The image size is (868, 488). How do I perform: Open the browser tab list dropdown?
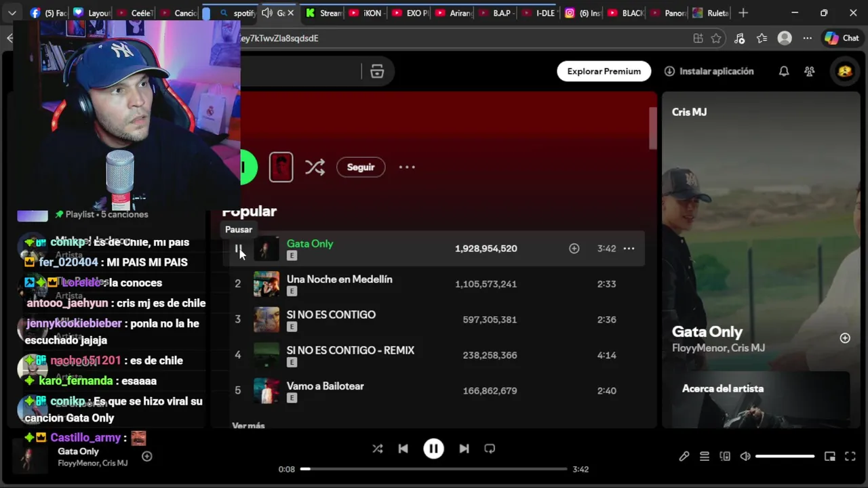[12, 13]
